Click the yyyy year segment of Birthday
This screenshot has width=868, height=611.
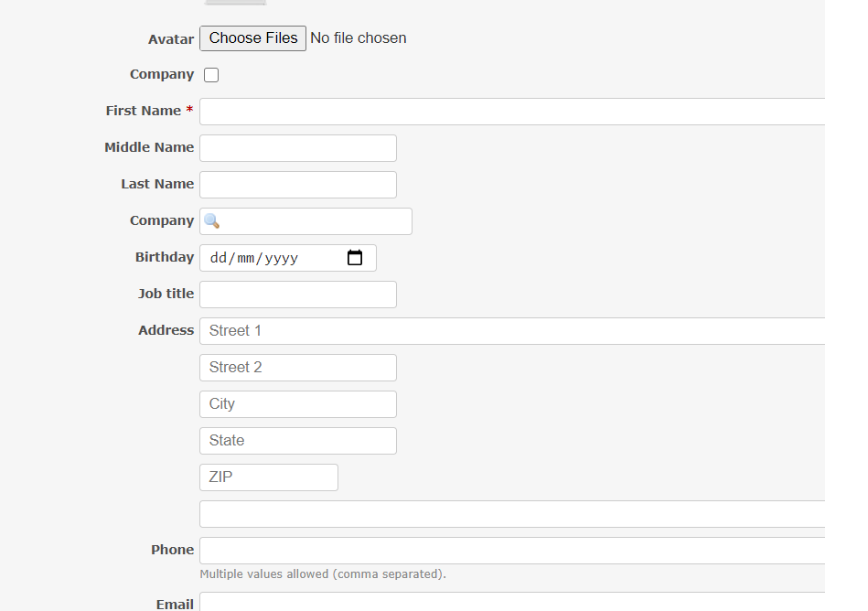[285, 257]
